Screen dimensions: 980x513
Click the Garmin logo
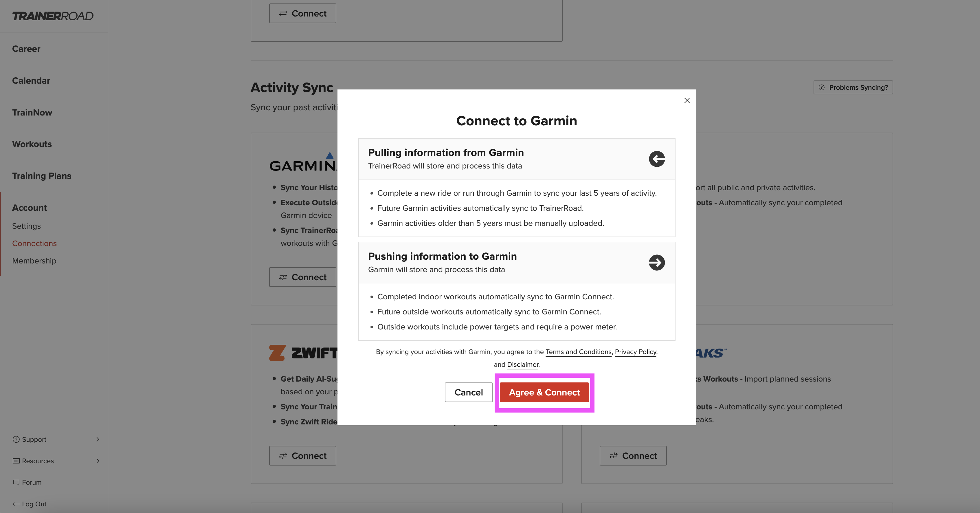coord(303,162)
